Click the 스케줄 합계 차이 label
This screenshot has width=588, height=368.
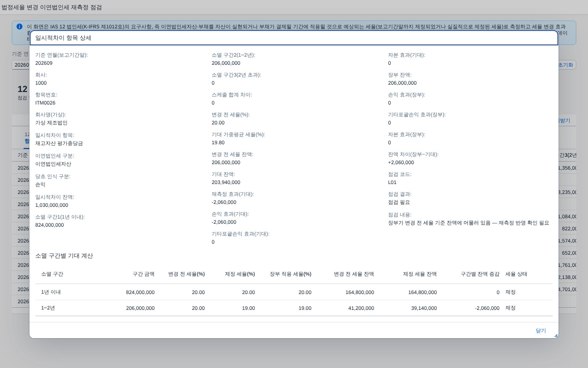(x=232, y=95)
